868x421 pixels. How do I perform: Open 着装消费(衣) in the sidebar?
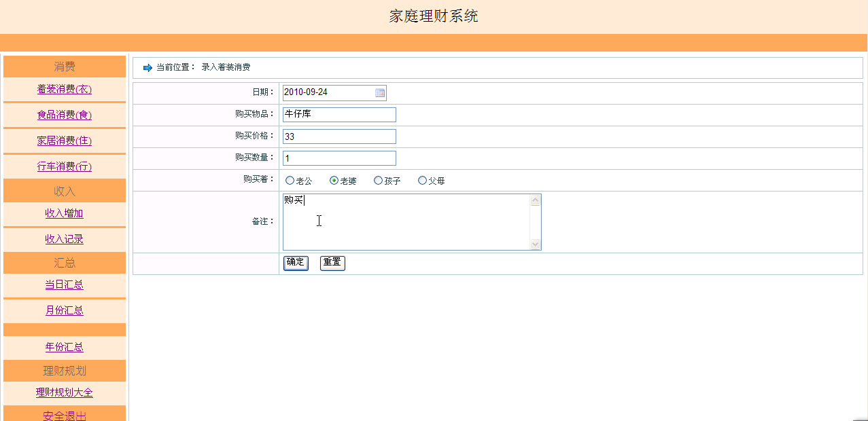tap(65, 89)
